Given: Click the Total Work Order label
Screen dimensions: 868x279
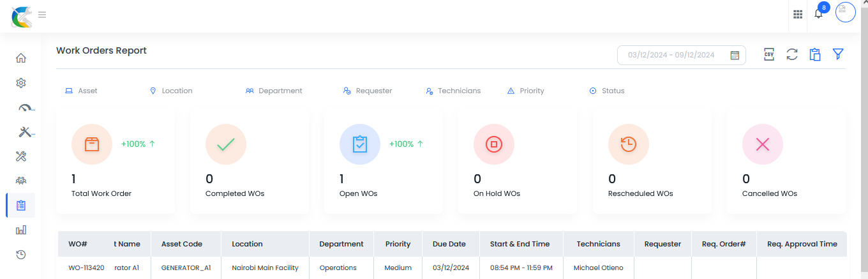Looking at the screenshot, I should point(101,193).
